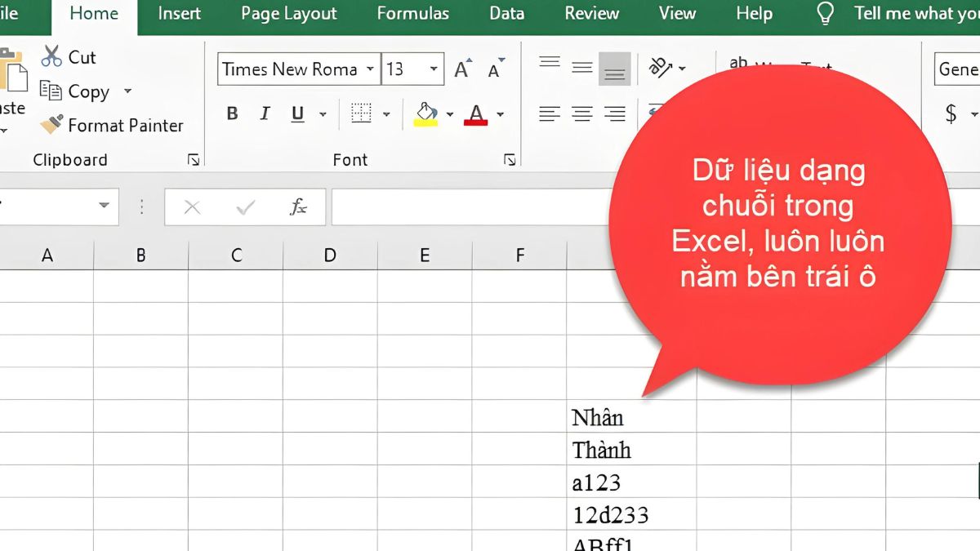
Task: Open the font size dropdown showing 13
Action: coord(434,69)
